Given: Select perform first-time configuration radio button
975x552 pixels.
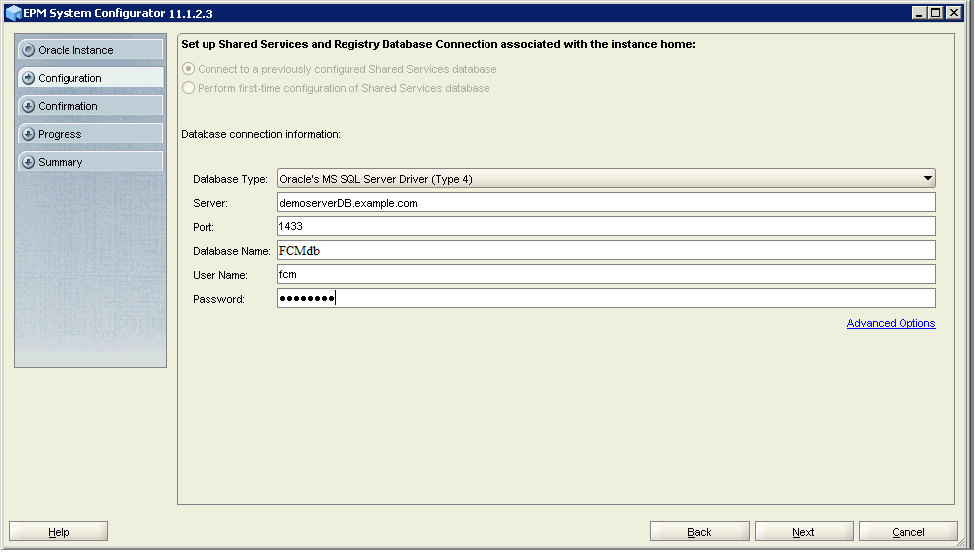Looking at the screenshot, I should [189, 88].
